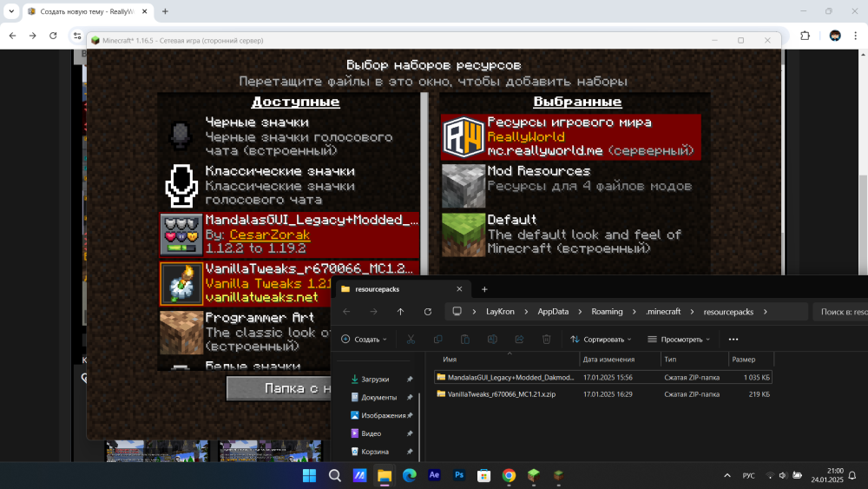Open Корзина in Explorer sidebar
868x489 pixels.
(x=375, y=452)
